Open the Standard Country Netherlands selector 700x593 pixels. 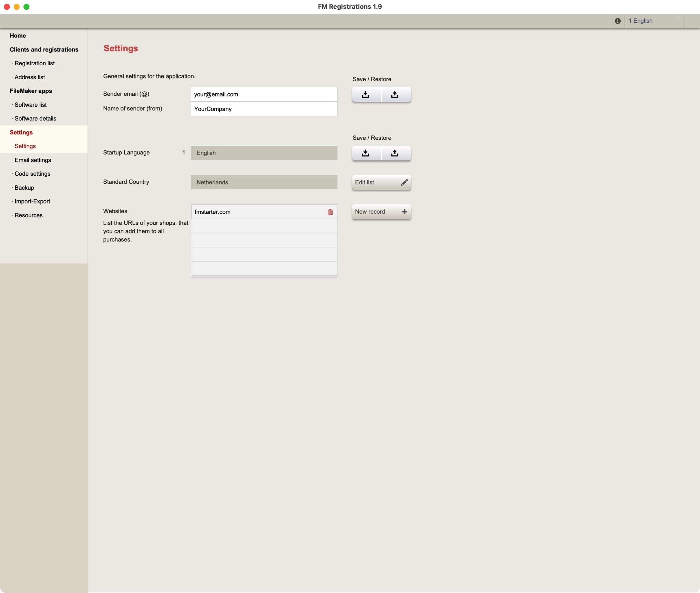(x=264, y=182)
